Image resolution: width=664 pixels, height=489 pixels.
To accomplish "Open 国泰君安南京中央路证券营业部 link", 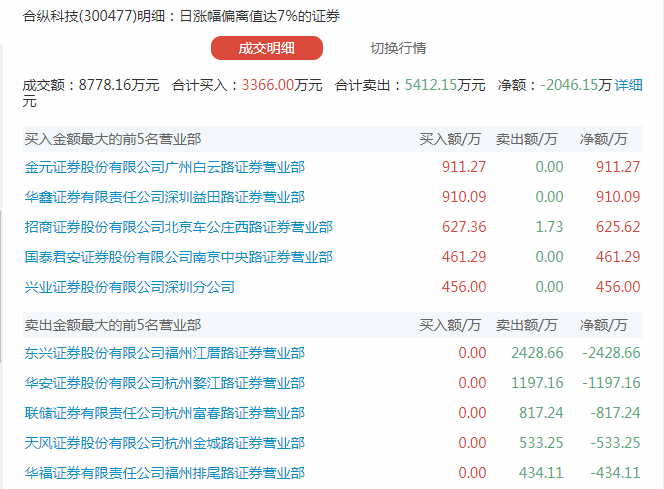I will [178, 257].
